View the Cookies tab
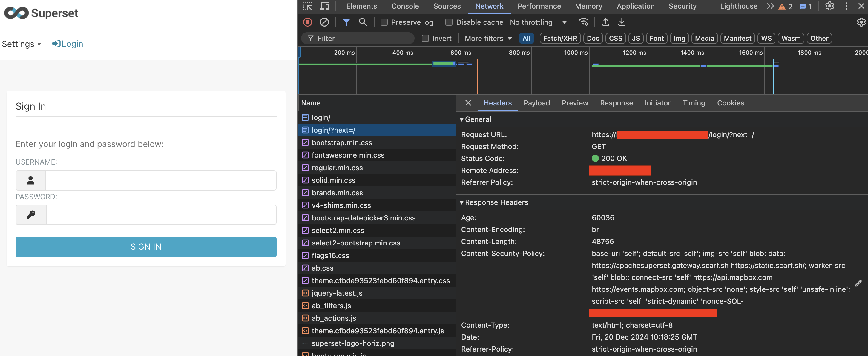This screenshot has height=356, width=868. [730, 103]
